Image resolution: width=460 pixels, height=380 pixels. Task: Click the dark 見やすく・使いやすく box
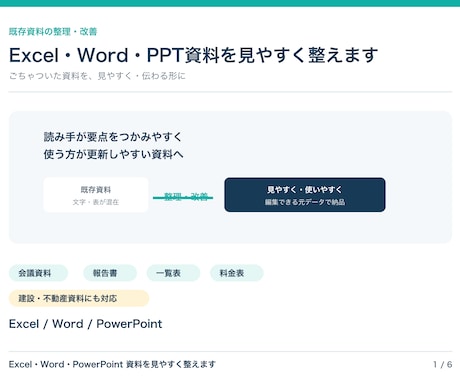tap(305, 195)
